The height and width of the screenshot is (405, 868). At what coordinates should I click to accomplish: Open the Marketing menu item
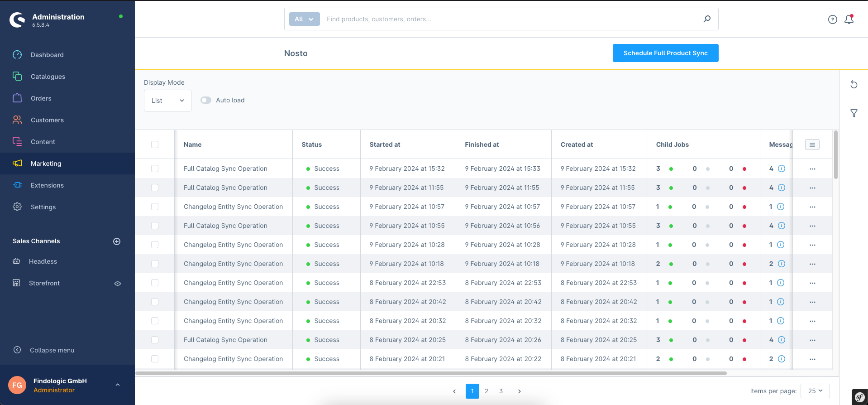pos(67,164)
